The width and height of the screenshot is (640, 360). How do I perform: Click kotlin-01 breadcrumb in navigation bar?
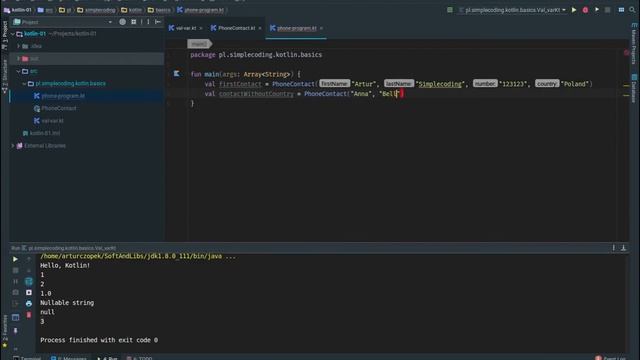pyautogui.click(x=18, y=10)
